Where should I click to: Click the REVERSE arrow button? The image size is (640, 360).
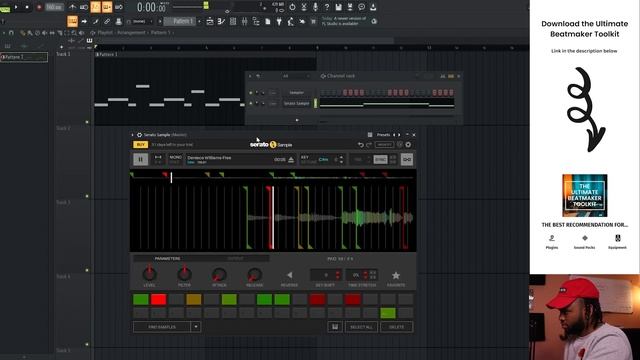coord(289,275)
